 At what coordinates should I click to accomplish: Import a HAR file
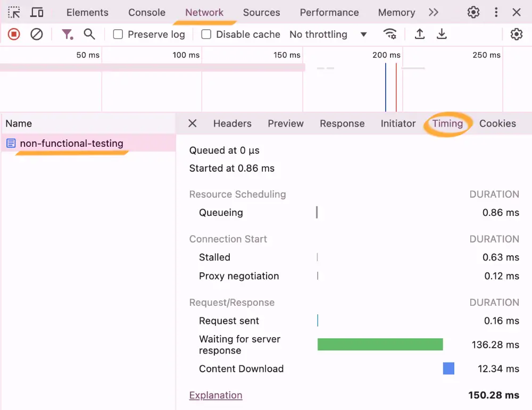pos(419,34)
